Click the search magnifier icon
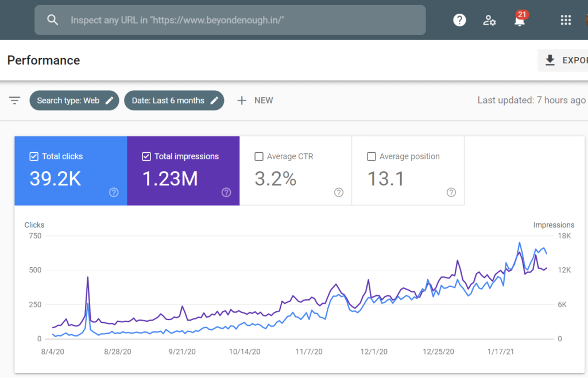 coord(52,20)
